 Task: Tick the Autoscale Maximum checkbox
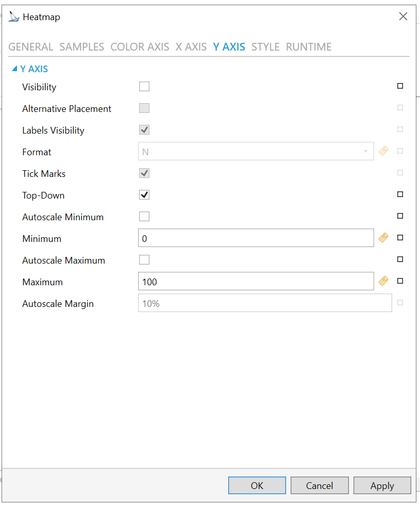(144, 260)
